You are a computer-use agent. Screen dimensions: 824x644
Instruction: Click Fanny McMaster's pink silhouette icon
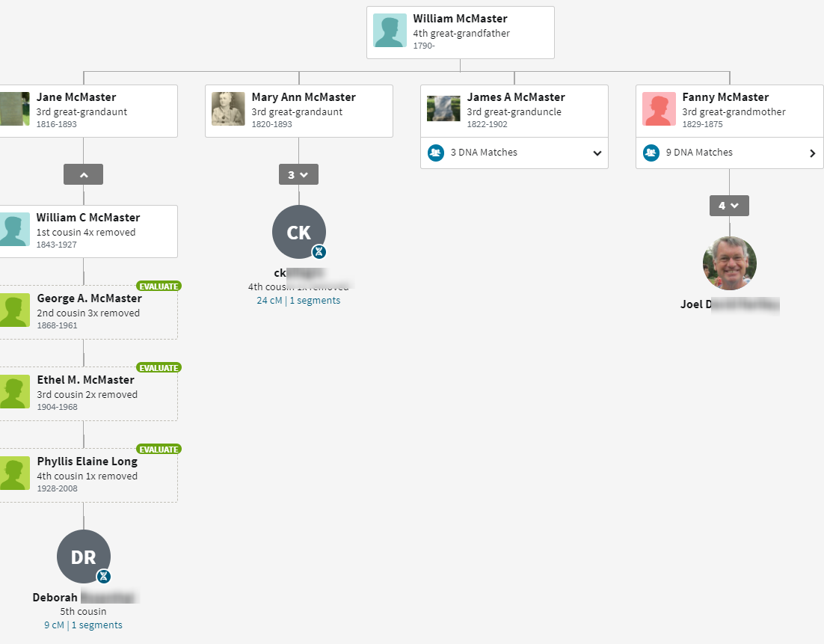click(x=659, y=109)
